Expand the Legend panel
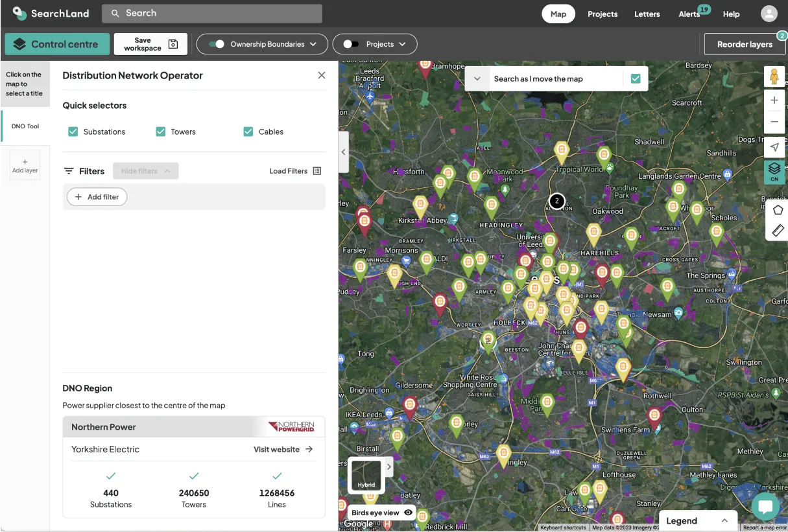 [x=724, y=520]
